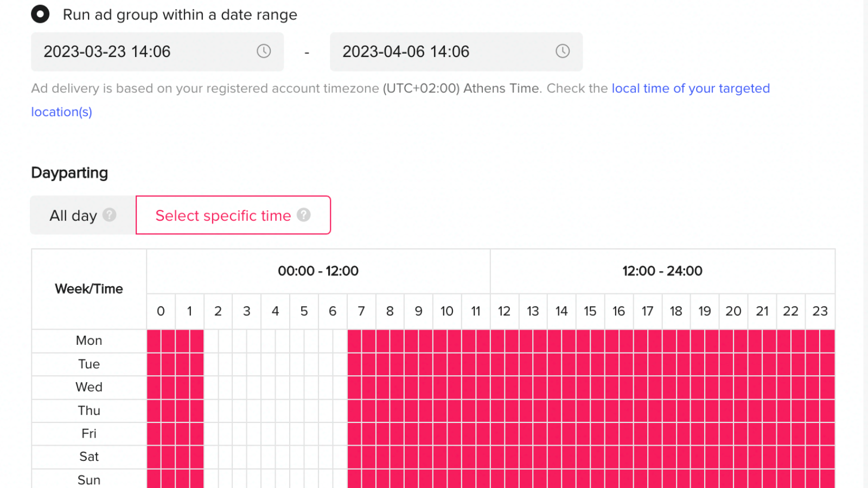
Task: Toggle Mon 00:00 first half-hour cell
Action: pyautogui.click(x=154, y=341)
